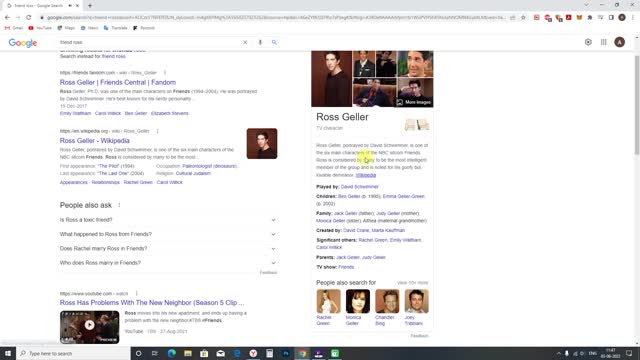
Task: Open the News bookmark
Action: point(89,28)
